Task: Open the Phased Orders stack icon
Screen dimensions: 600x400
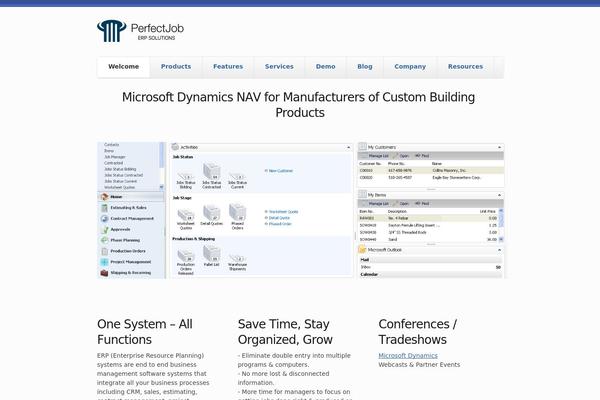Action: click(x=237, y=212)
